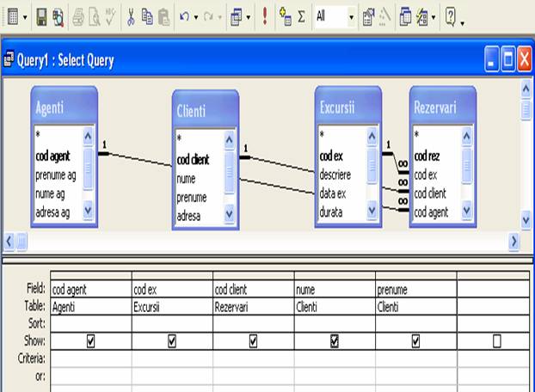
Task: Click Criteria cell under cod ex column
Action: pyautogui.click(x=171, y=354)
